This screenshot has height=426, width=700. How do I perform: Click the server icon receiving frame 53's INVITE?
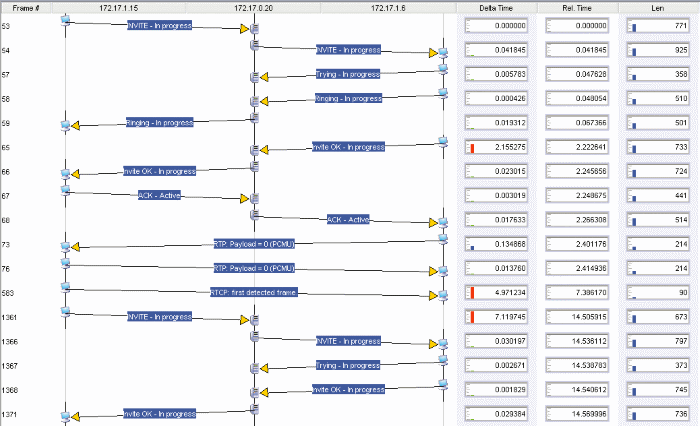pyautogui.click(x=255, y=30)
